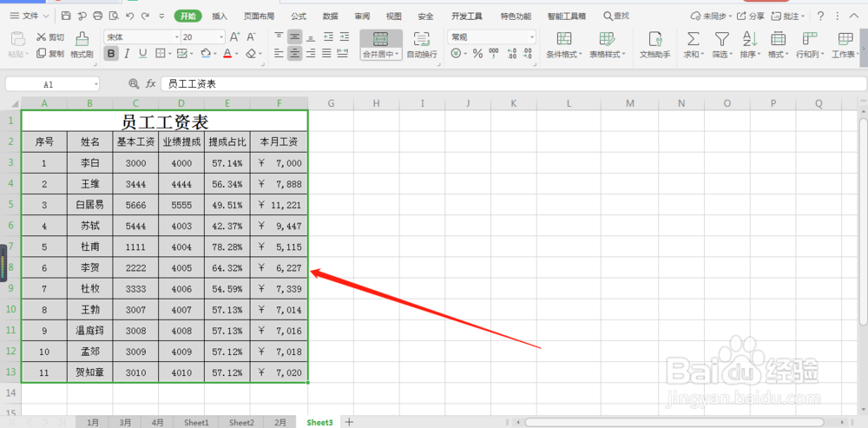The height and width of the screenshot is (428, 868).
Task: Click the Percent style icon
Action: pyautogui.click(x=477, y=54)
